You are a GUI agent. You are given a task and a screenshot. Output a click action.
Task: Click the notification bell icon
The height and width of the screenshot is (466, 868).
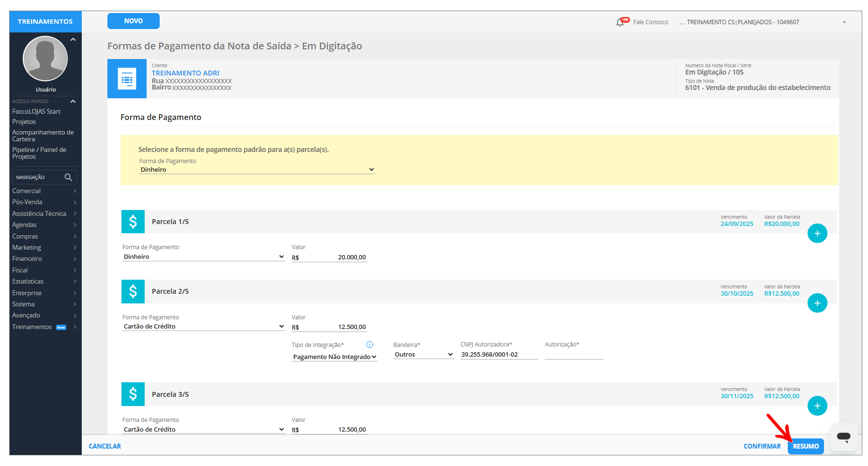[620, 22]
